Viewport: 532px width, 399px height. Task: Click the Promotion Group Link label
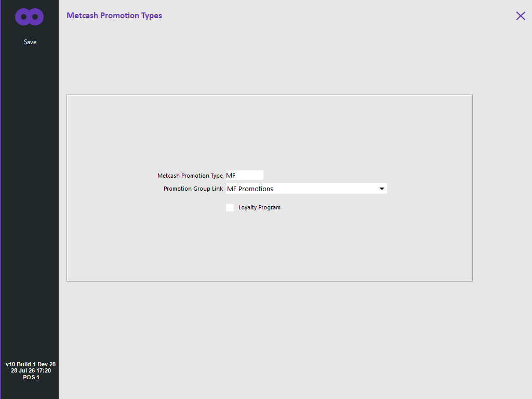tap(193, 189)
